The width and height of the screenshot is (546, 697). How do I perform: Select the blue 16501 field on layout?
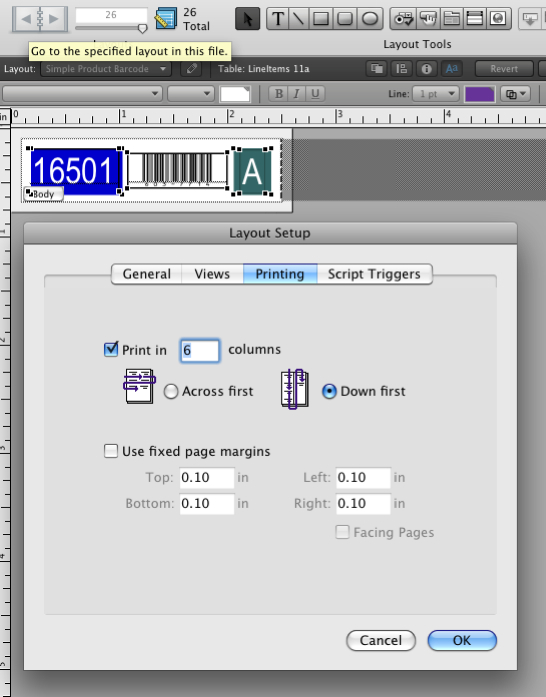(x=75, y=171)
